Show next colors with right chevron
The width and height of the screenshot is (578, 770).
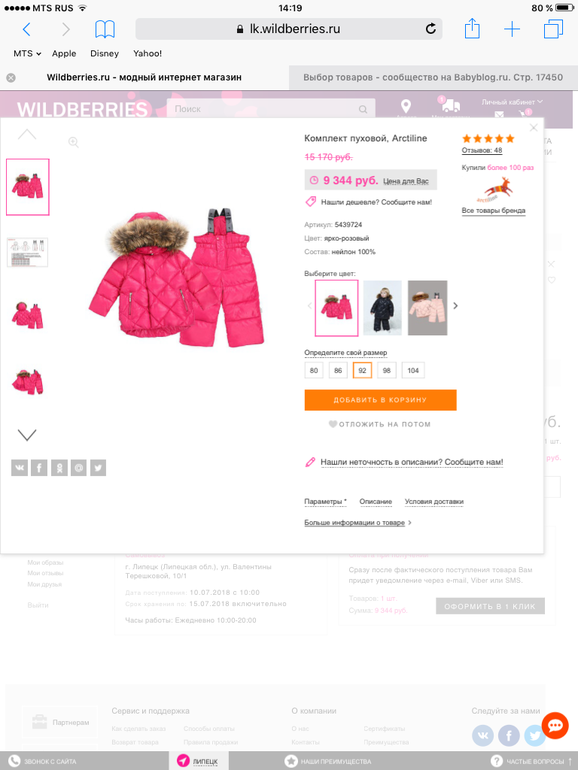click(455, 305)
